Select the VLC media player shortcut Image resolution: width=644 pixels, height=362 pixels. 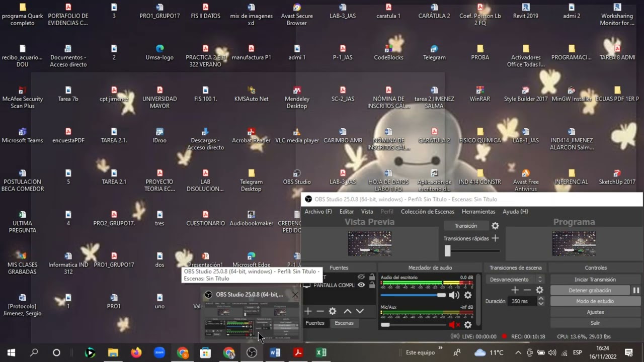click(297, 136)
